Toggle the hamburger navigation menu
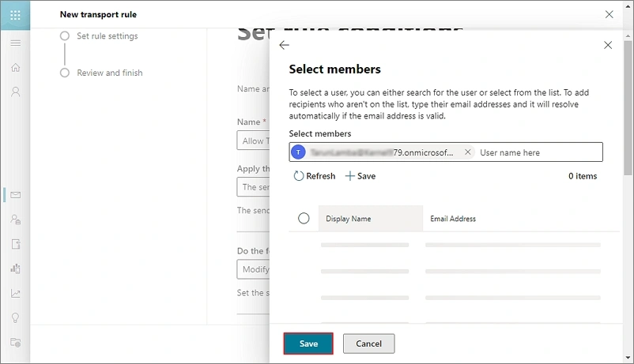This screenshot has width=634, height=364. (15, 43)
